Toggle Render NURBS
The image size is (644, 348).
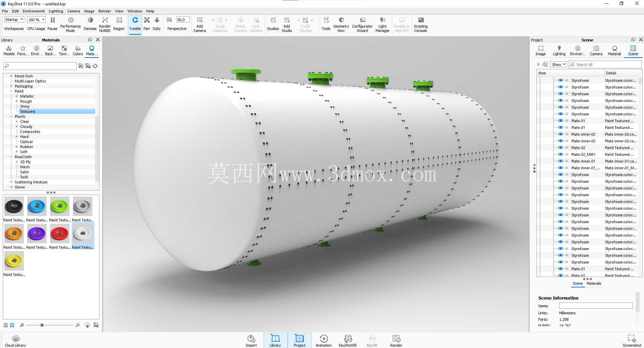pos(105,24)
